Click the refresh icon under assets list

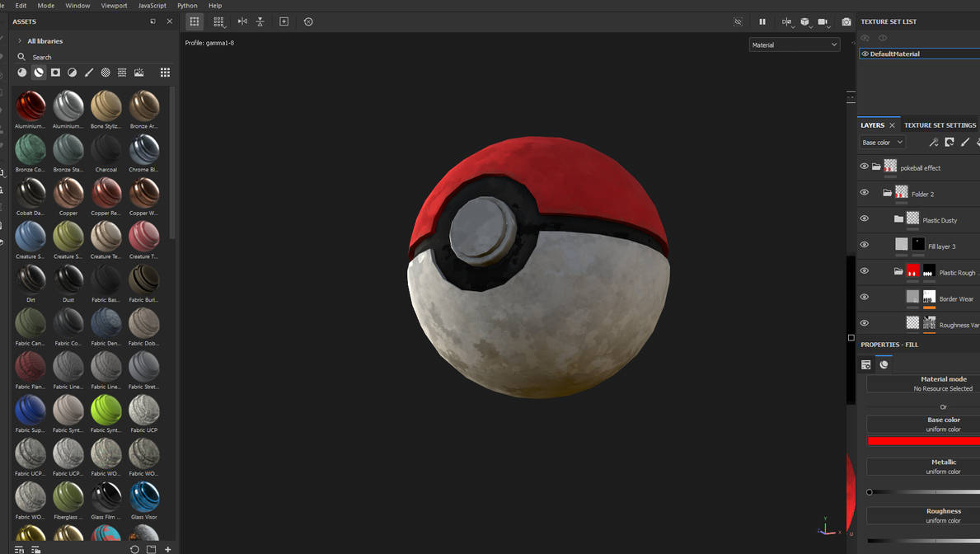coord(134,549)
